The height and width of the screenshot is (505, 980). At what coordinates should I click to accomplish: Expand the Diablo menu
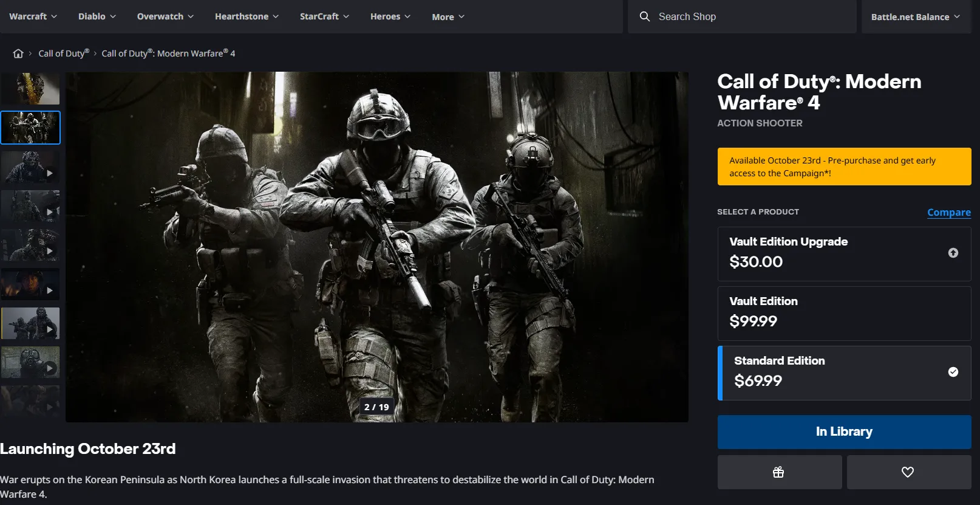[x=97, y=16]
